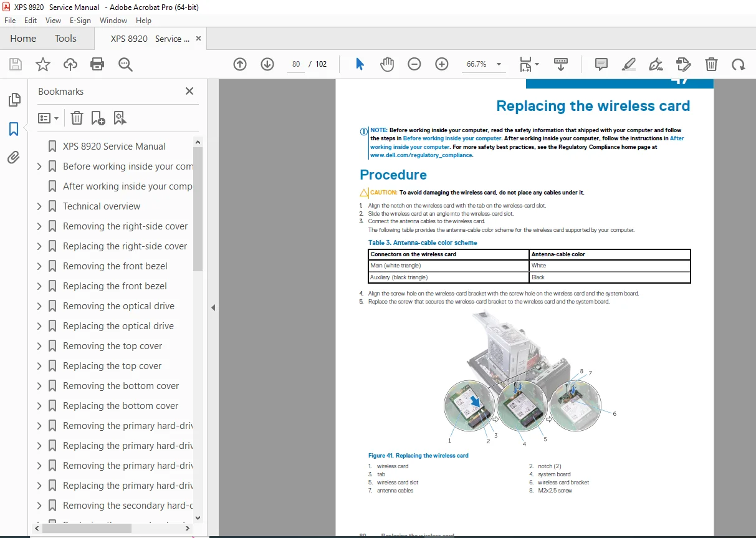
Task: Zoom in with plus icon
Action: click(x=442, y=64)
